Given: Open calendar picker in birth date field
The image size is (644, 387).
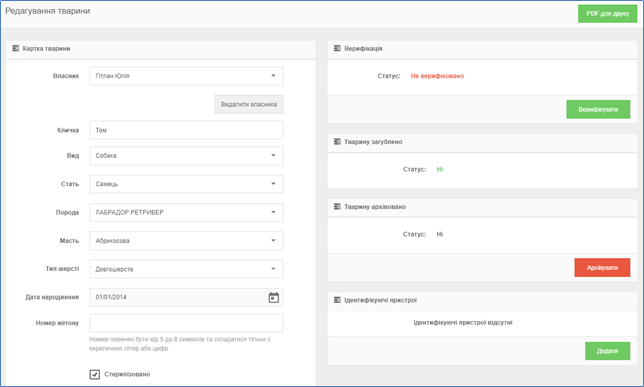Looking at the screenshot, I should [x=274, y=297].
